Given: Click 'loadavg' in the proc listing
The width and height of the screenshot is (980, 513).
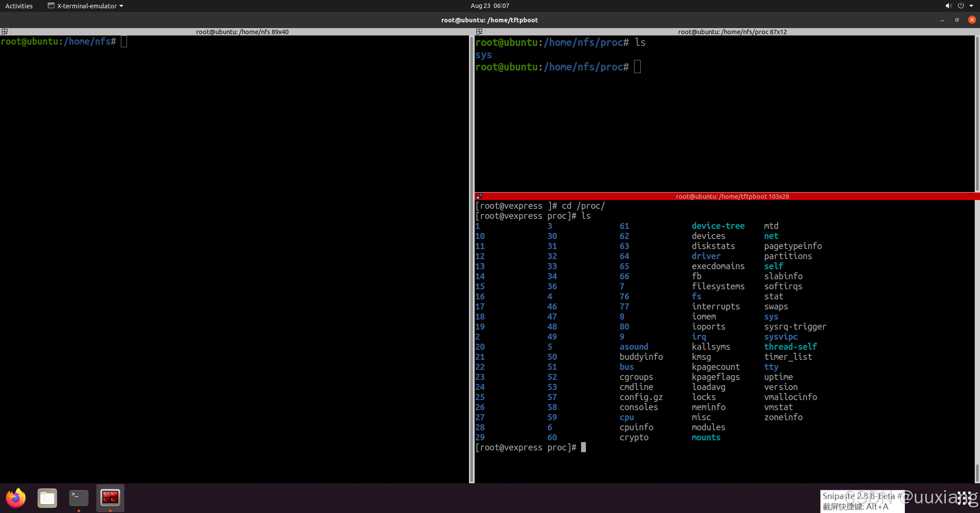Looking at the screenshot, I should pos(709,387).
